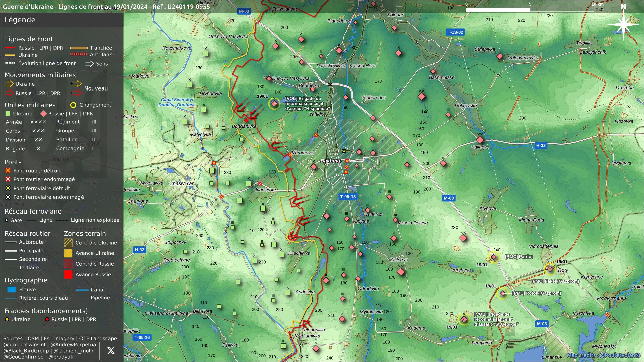Click the Paraskoviivka village label
The width and height of the screenshot is (644, 362).
tap(331, 66)
